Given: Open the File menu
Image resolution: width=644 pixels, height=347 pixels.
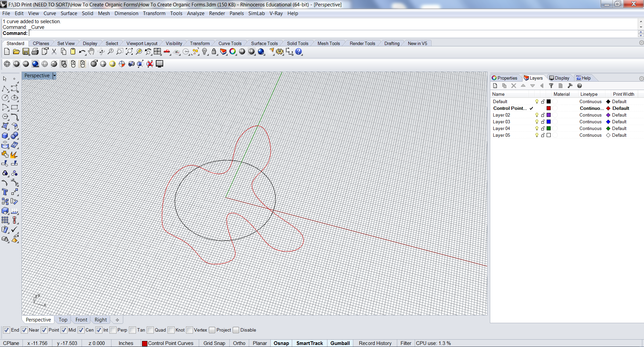Looking at the screenshot, I should [6, 13].
